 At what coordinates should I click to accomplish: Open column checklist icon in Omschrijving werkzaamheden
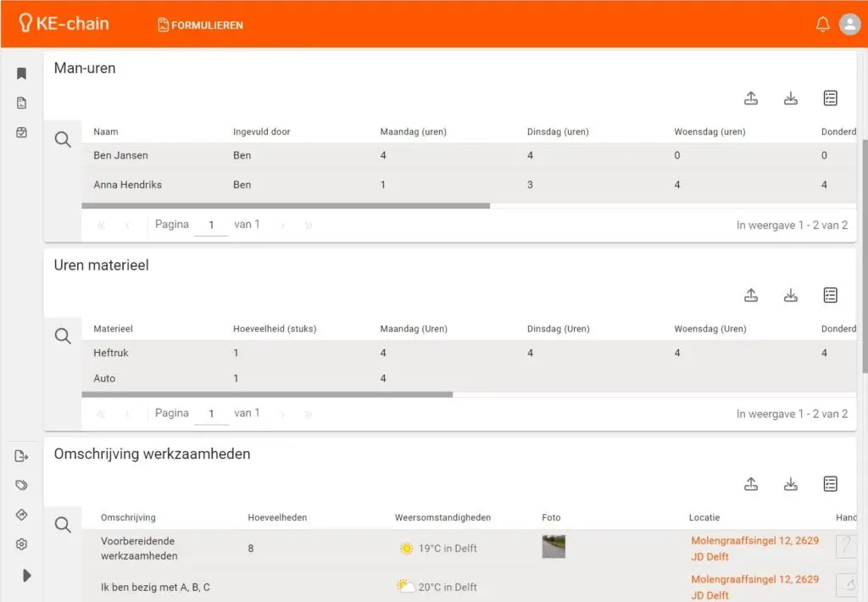(x=831, y=484)
